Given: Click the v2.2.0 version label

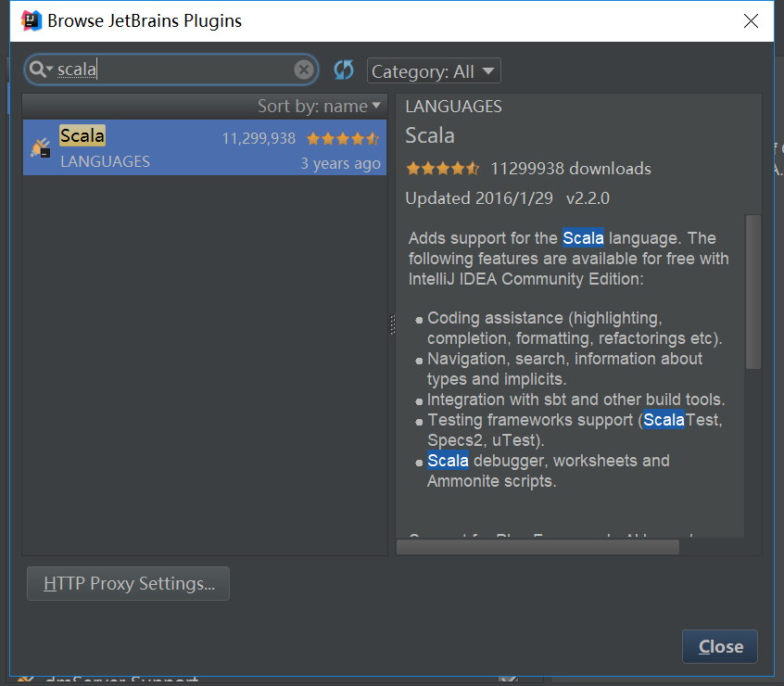Looking at the screenshot, I should pyautogui.click(x=588, y=198).
